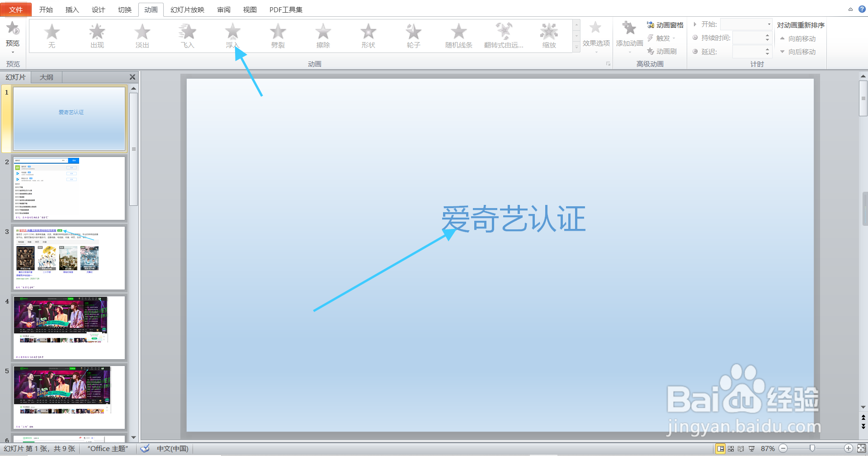The width and height of the screenshot is (868, 456).
Task: Switch to the 审阅 ribbon tab
Action: pos(224,9)
